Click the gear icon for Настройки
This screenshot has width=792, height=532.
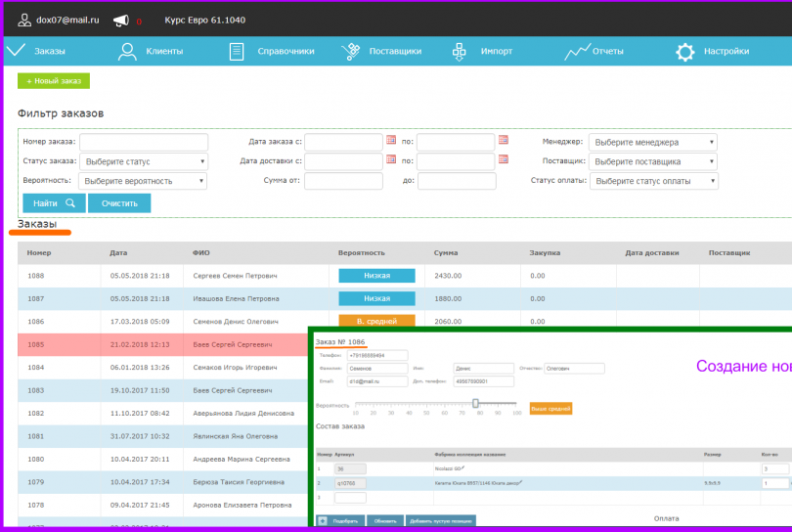(684, 52)
